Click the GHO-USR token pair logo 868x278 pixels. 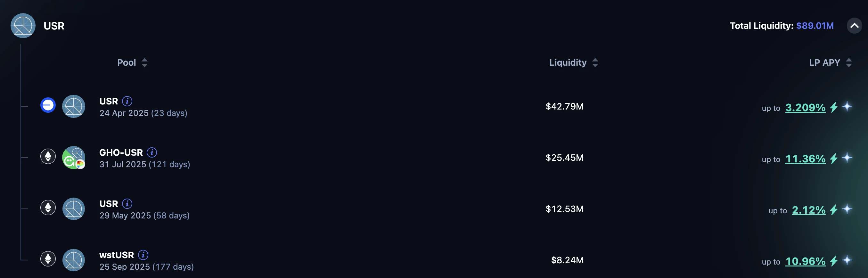click(x=73, y=157)
